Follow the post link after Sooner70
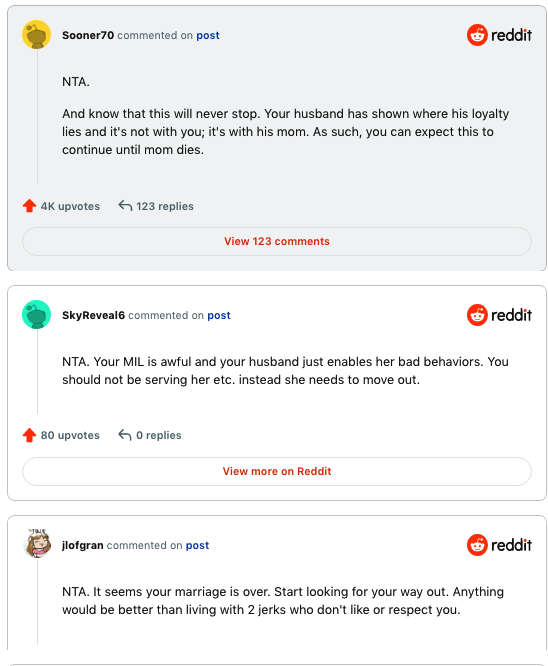 (x=208, y=35)
